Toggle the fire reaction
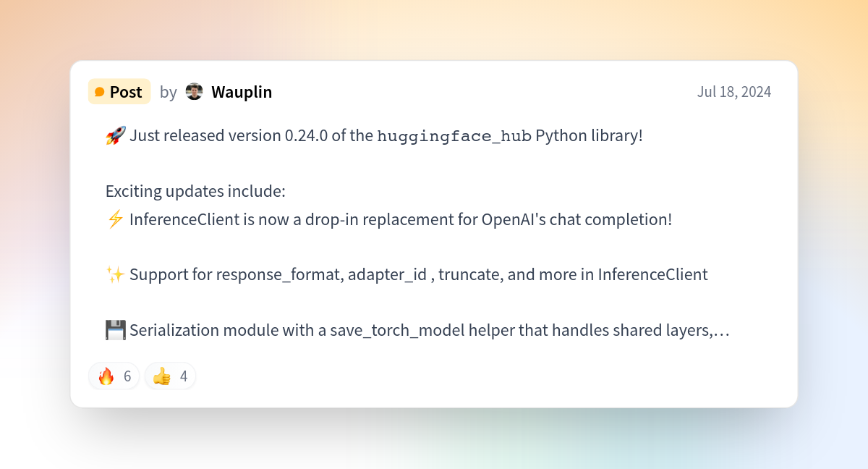868x469 pixels. tap(114, 376)
